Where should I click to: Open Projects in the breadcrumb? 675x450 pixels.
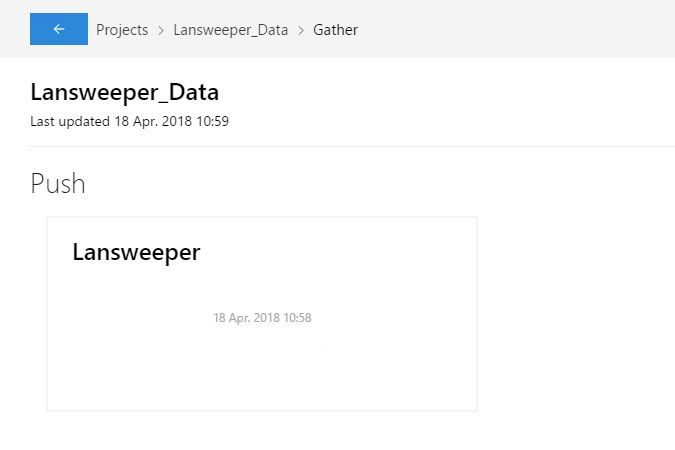coord(122,30)
